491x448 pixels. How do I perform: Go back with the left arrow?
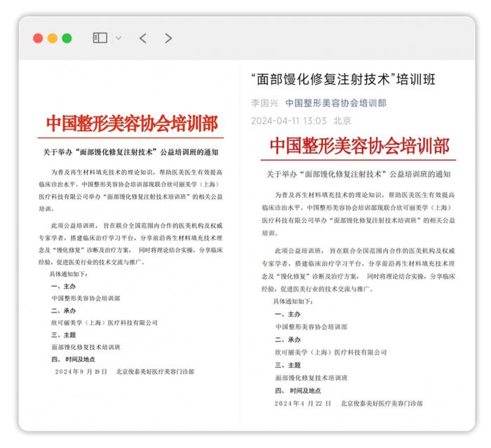point(143,38)
